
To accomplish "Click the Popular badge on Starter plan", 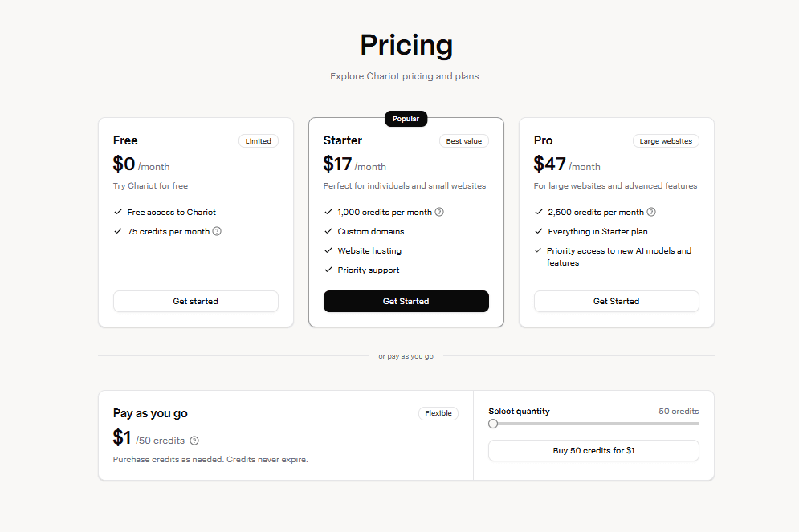I will [406, 119].
